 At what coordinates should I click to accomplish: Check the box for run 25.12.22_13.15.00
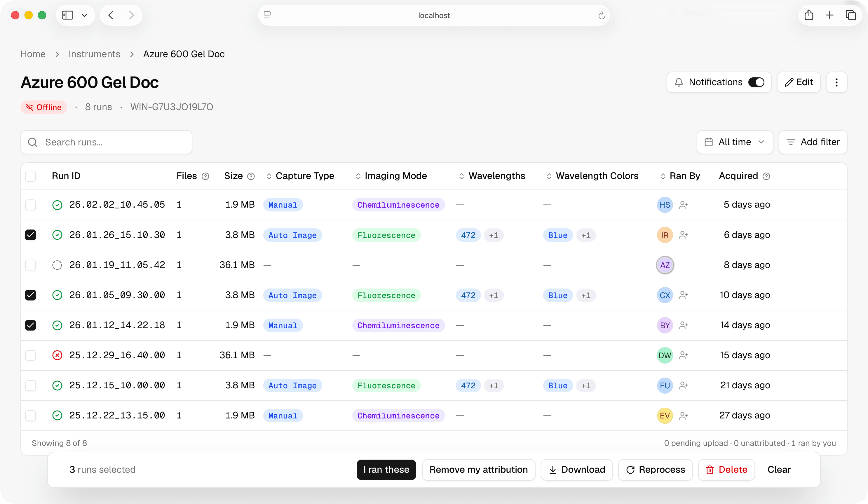31,416
